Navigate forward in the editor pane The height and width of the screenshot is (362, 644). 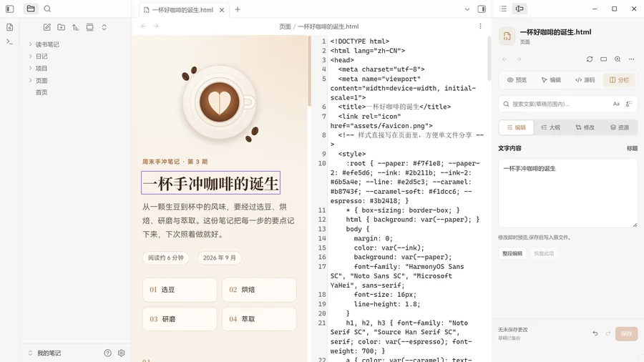point(156,26)
